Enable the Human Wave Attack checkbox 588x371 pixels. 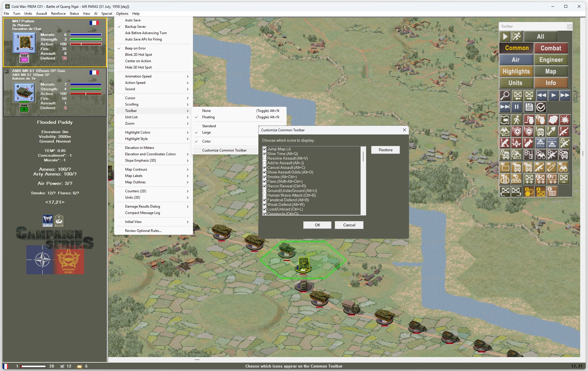click(x=264, y=195)
